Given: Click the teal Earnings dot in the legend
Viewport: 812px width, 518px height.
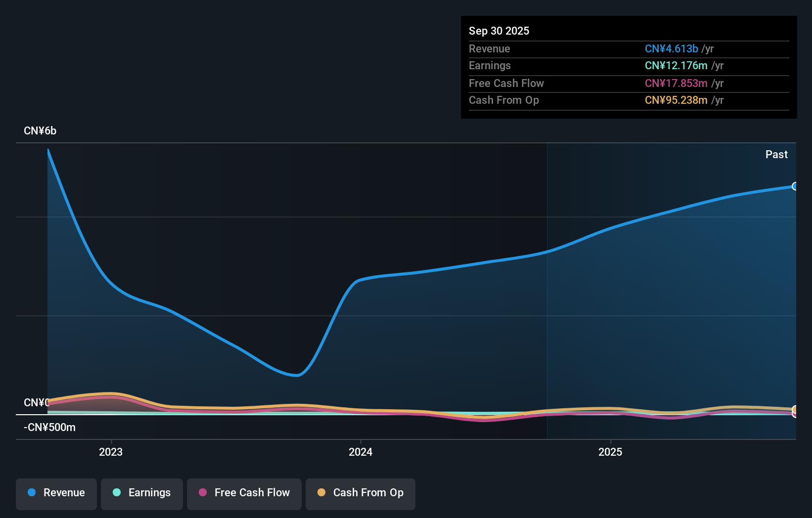Looking at the screenshot, I should (116, 493).
